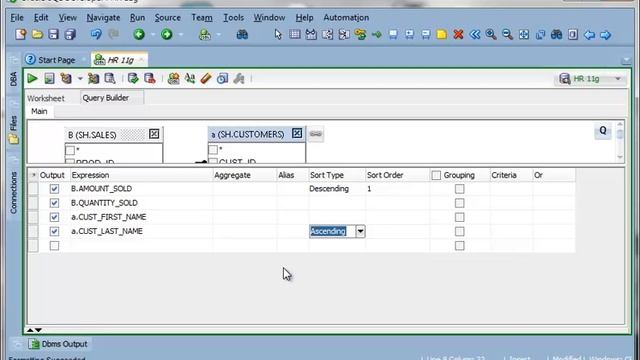Open SQL History with the clock icon
This screenshot has height=360, width=640.
click(222, 78)
